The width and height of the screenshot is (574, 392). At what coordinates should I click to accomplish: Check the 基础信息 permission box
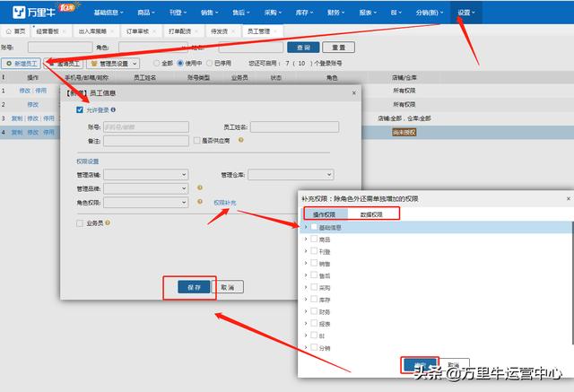click(x=314, y=227)
